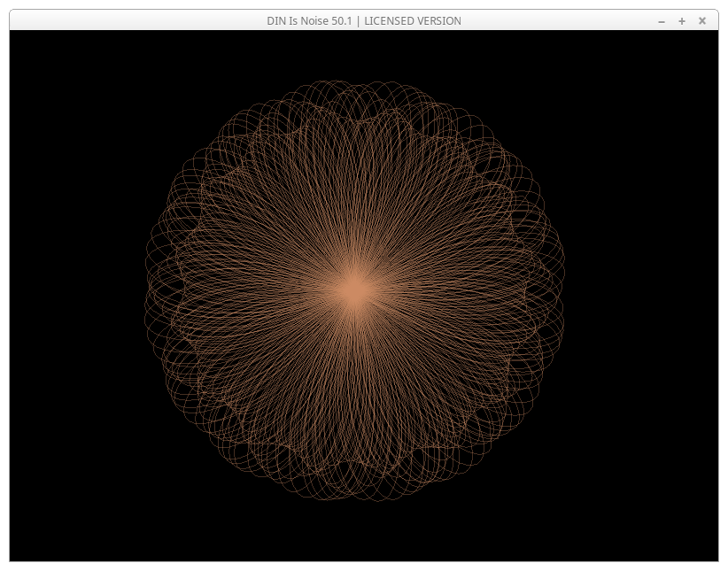Screen dimensions: 728x571
Task: Click the rightmost edge of the pattern
Action: [x=560, y=291]
